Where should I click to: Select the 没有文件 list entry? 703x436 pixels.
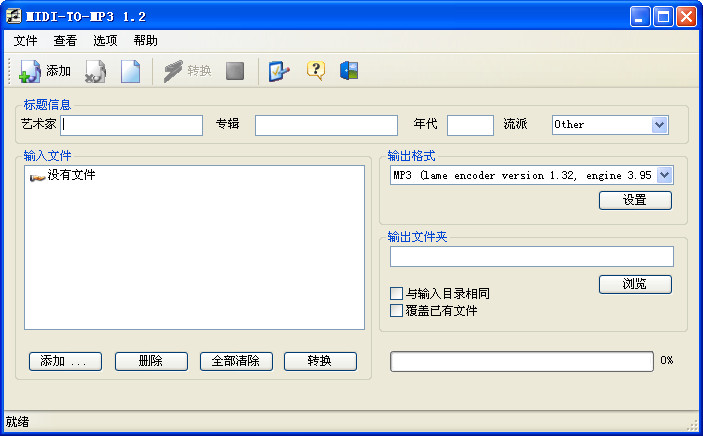tap(71, 175)
